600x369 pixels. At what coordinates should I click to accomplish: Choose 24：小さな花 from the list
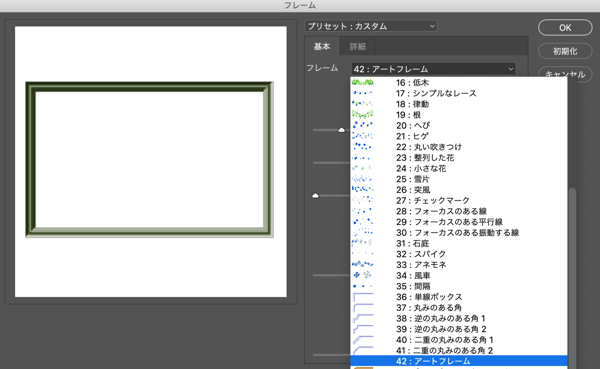(x=458, y=168)
